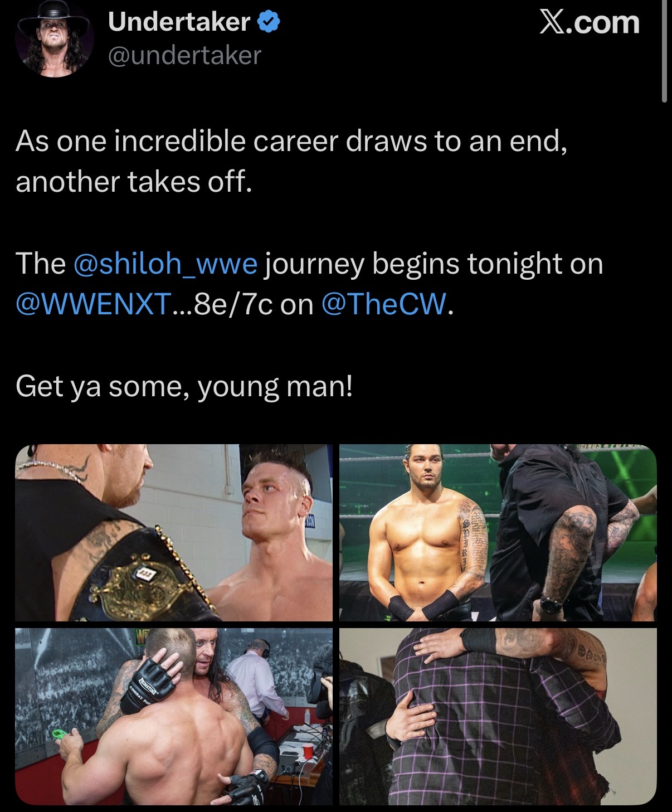Click the "another takes off." line

coord(134,182)
